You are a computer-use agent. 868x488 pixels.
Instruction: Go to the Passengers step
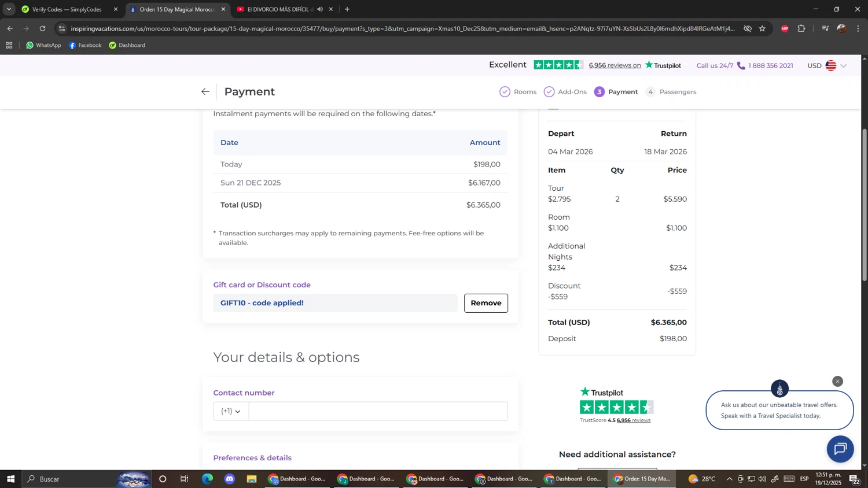pos(671,92)
